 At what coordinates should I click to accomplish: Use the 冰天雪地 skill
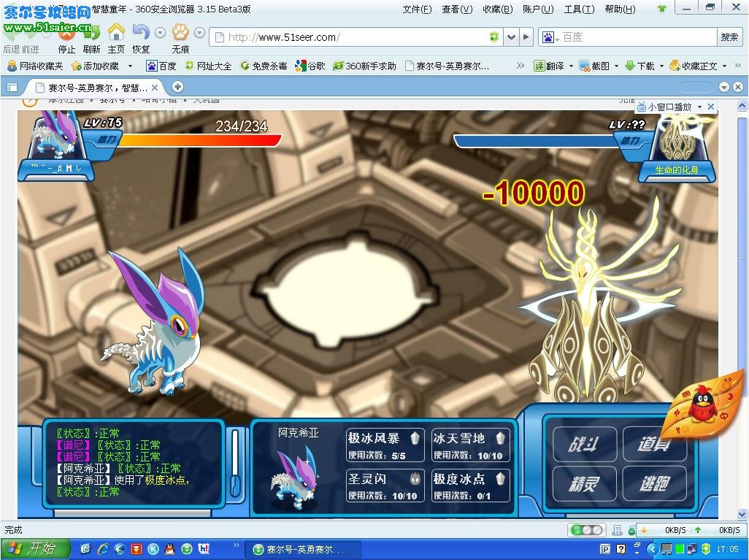pyautogui.click(x=469, y=445)
